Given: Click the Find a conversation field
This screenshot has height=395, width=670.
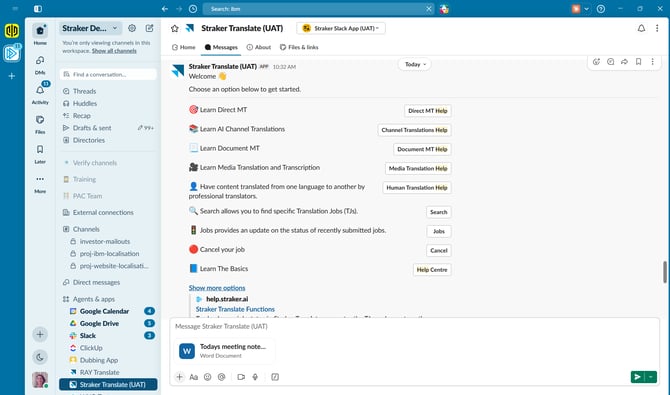Looking at the screenshot, I should pyautogui.click(x=108, y=74).
